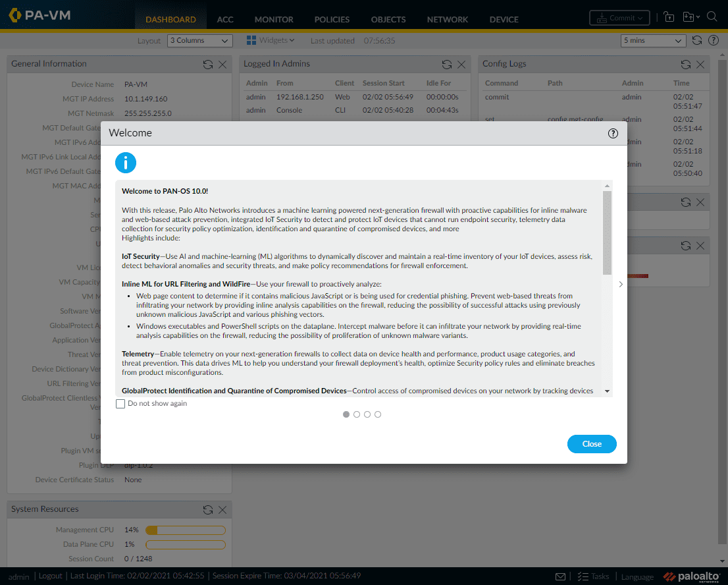Refresh the System Resources widget

click(x=208, y=510)
